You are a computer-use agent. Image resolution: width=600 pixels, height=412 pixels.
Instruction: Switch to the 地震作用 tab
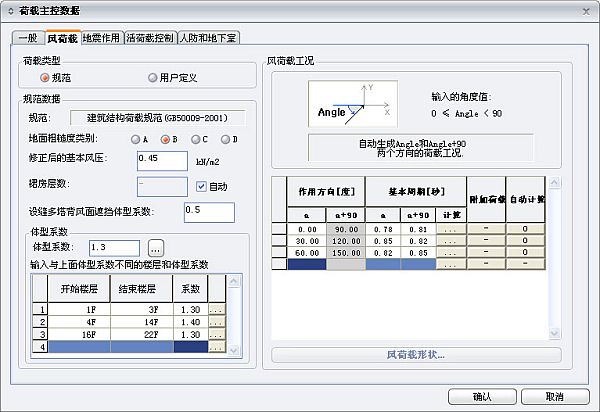click(x=103, y=38)
